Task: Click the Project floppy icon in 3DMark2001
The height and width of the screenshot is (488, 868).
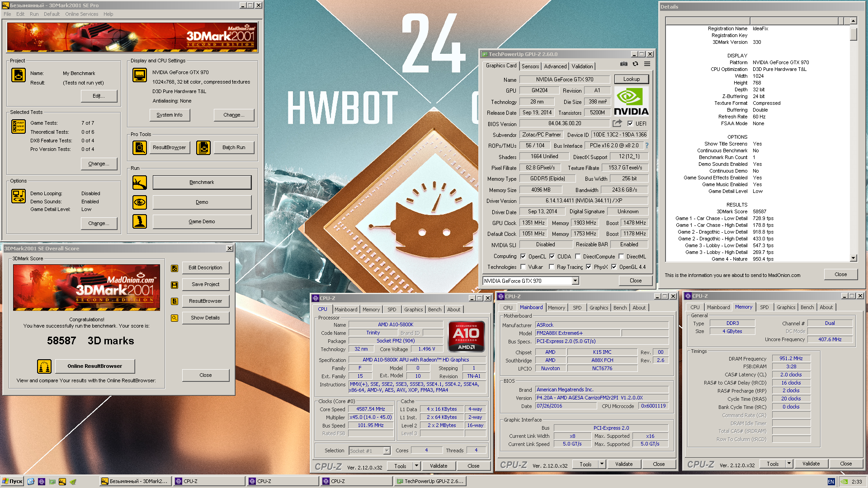Action: [19, 75]
